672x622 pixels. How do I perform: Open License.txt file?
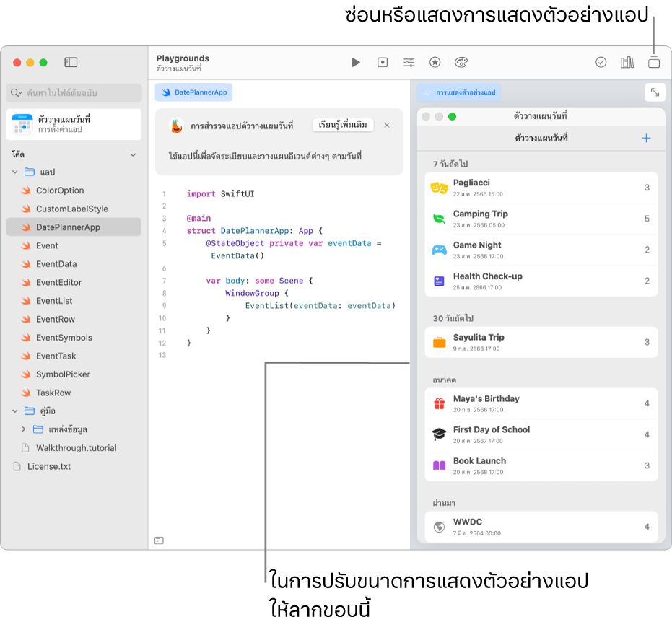(x=74, y=466)
